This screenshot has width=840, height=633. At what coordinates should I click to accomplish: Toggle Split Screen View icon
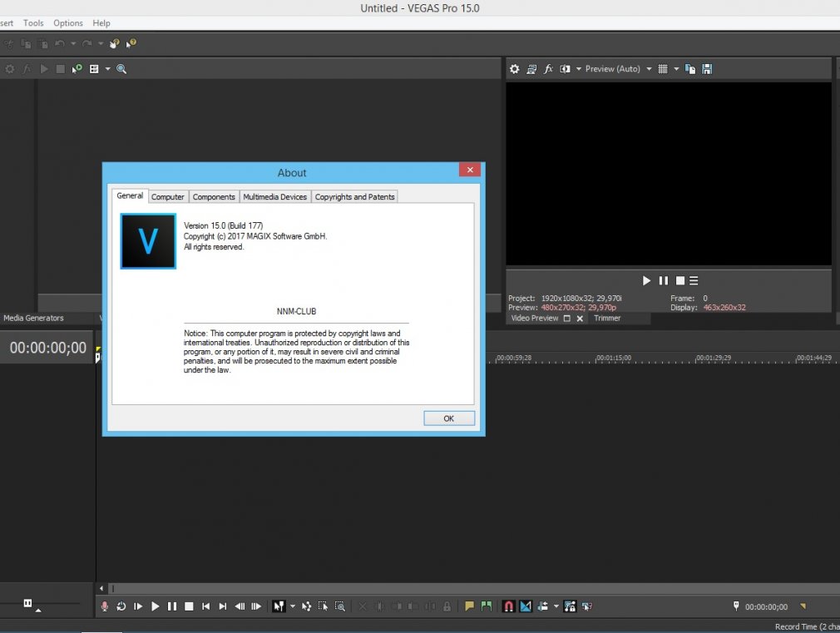pos(566,68)
